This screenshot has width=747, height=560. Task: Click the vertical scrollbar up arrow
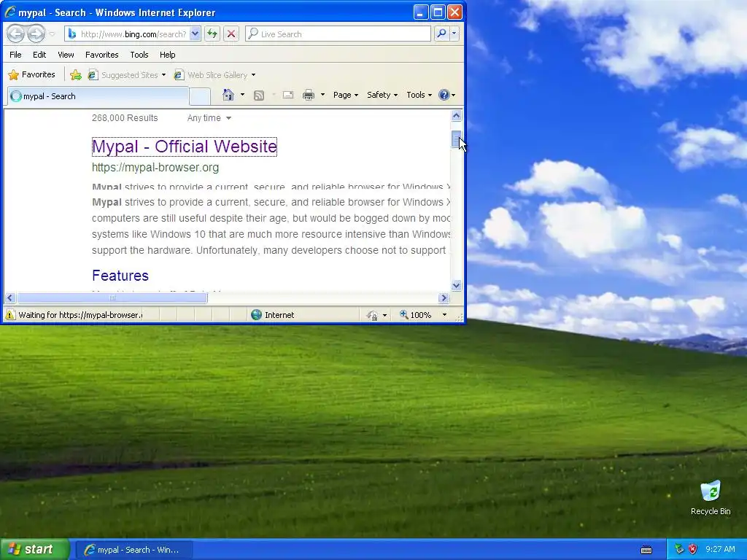tap(456, 116)
